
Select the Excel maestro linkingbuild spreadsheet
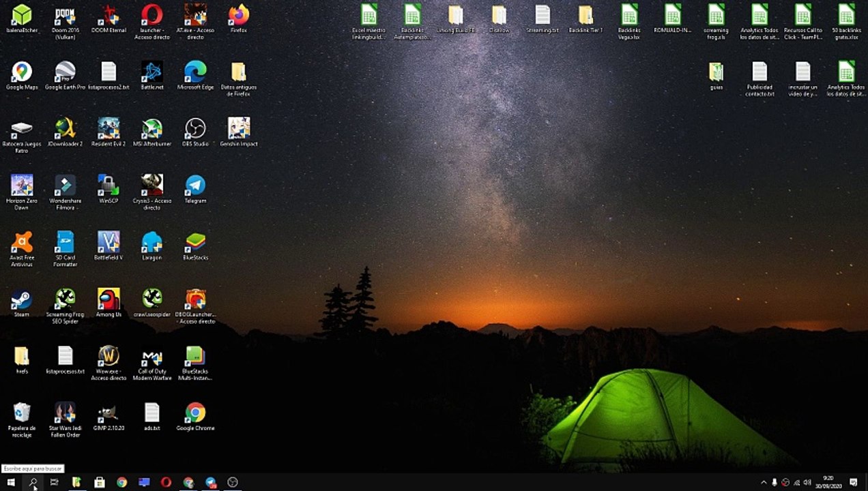tap(369, 23)
